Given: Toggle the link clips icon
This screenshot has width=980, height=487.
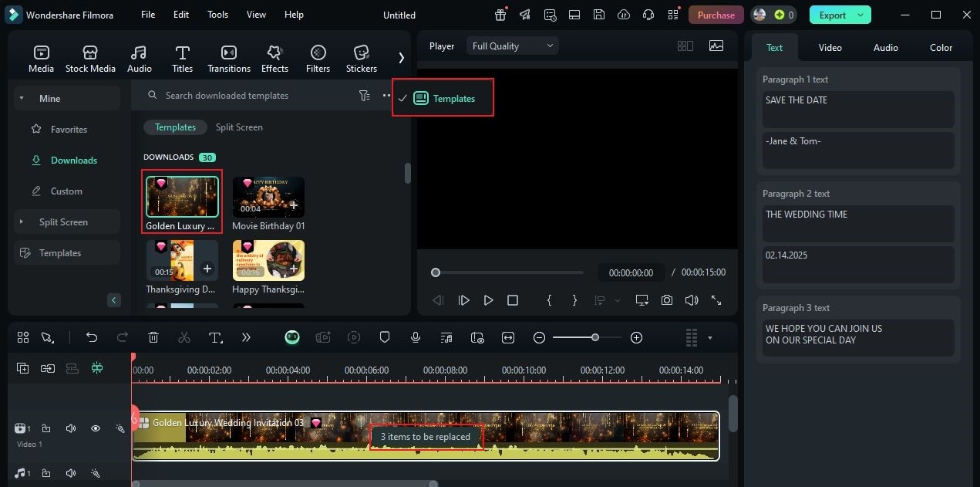Looking at the screenshot, I should [x=48, y=369].
